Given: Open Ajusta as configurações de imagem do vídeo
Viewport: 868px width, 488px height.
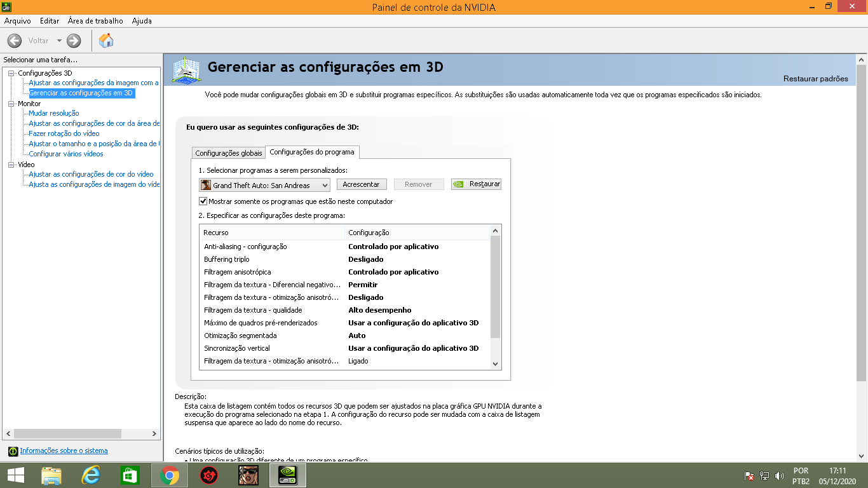Looking at the screenshot, I should point(94,184).
